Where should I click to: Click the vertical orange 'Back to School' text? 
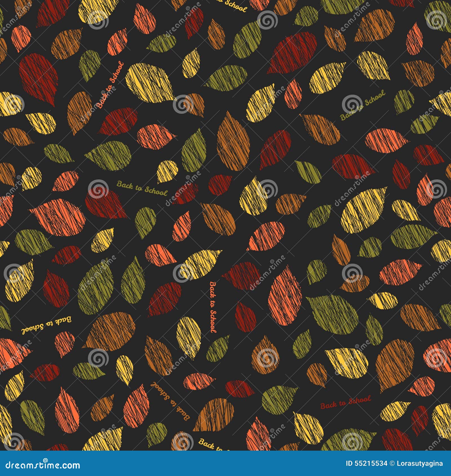click(213, 307)
